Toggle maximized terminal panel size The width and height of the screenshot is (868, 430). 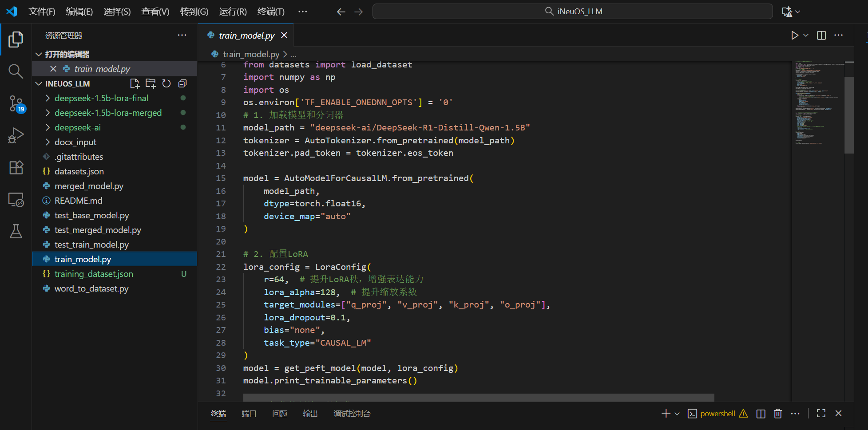pyautogui.click(x=821, y=414)
